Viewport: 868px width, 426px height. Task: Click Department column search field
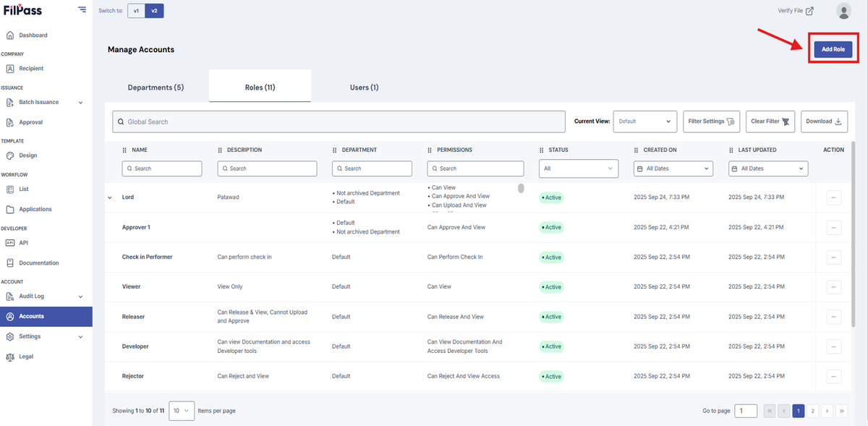tap(372, 168)
